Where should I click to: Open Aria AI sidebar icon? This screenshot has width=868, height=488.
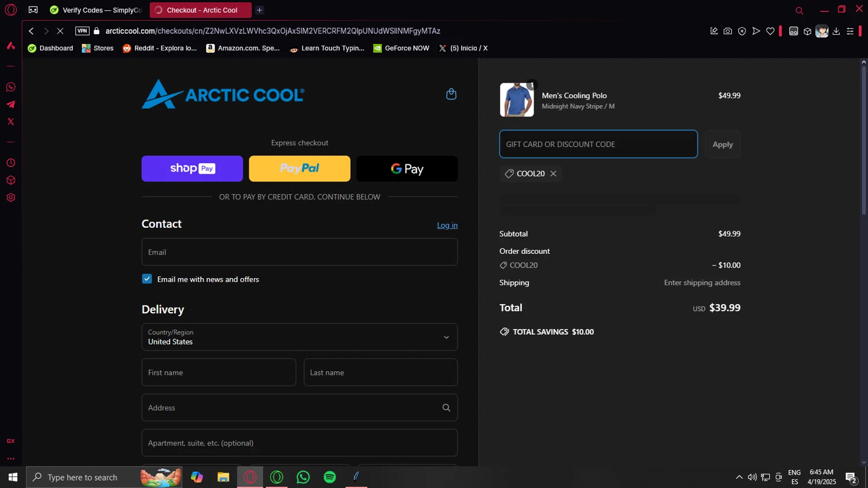[x=10, y=46]
